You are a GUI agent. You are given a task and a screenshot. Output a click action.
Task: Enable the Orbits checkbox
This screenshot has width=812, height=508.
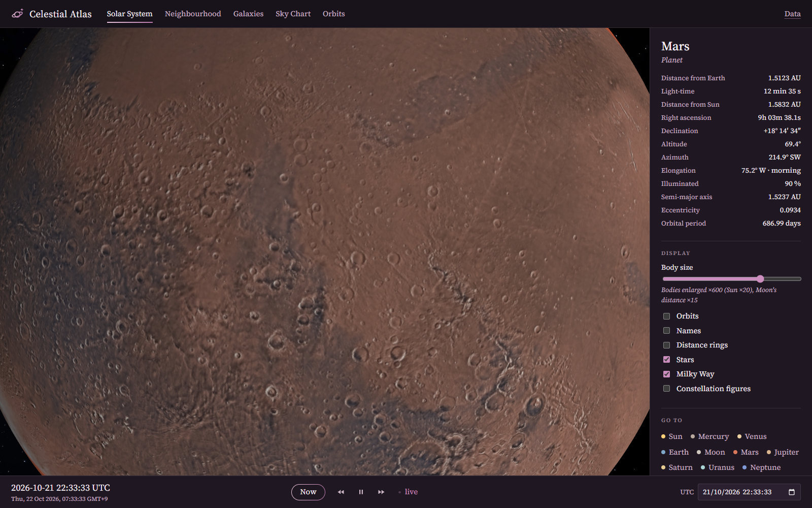pos(666,316)
